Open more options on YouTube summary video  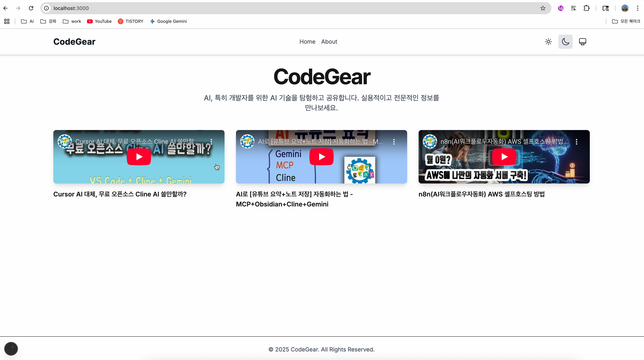tap(394, 142)
